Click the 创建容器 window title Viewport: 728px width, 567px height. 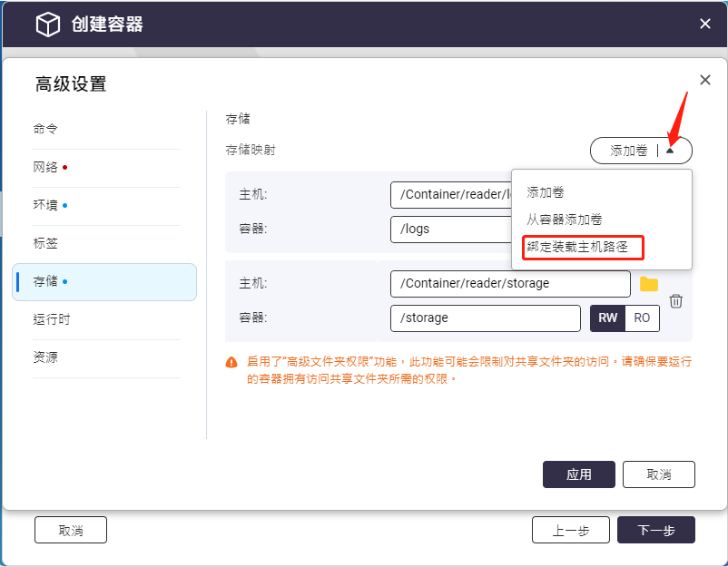pos(107,24)
